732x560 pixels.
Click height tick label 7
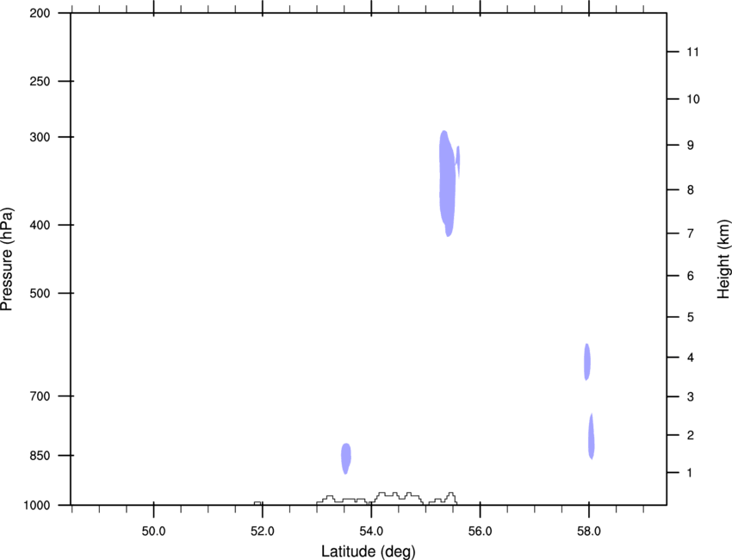[x=691, y=233]
